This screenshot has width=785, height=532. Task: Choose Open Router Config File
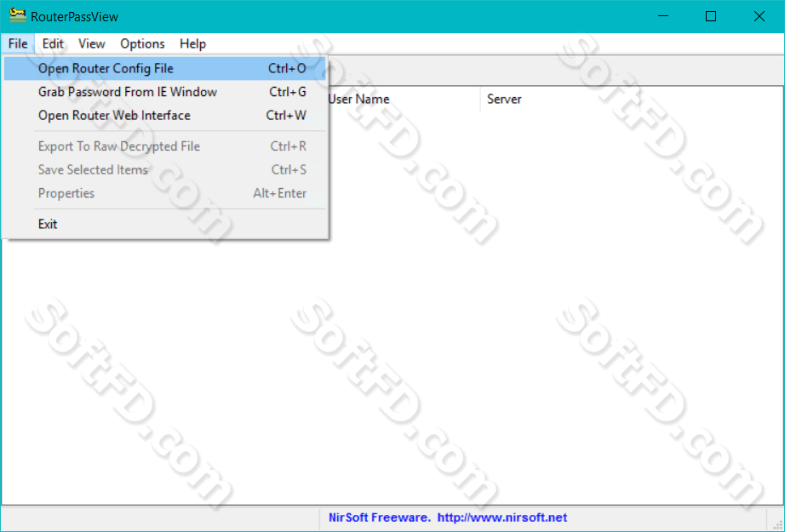point(164,69)
